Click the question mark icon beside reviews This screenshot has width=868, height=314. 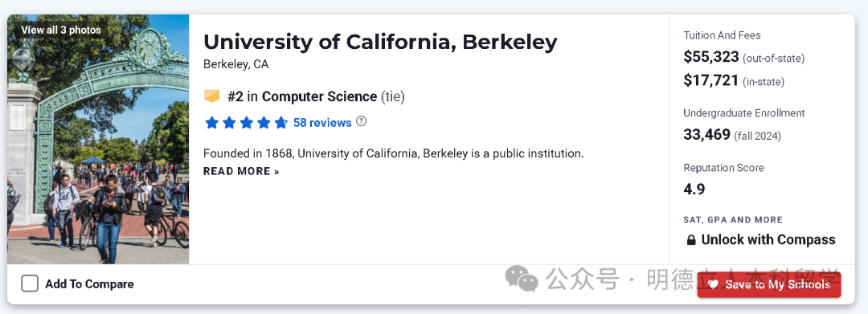[361, 121]
